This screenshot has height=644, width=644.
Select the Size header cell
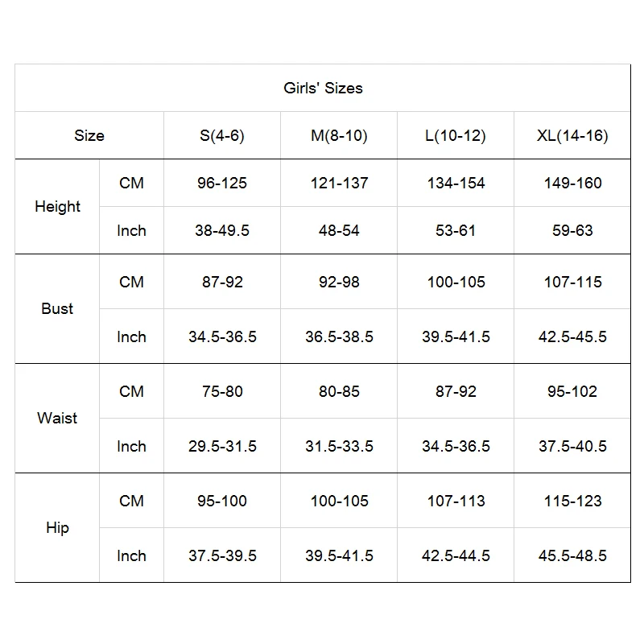89,135
